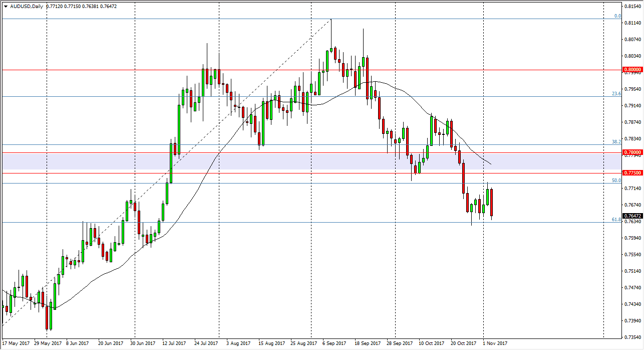Image resolution: width=644 pixels, height=350 pixels.
Task: Click 0.79140 on the price axis
Action: point(632,106)
